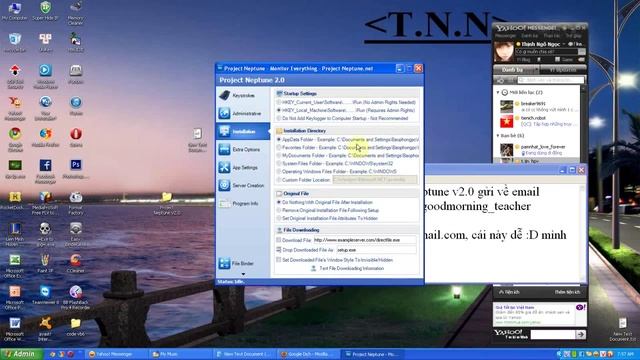The height and width of the screenshot is (360, 640).
Task: Go to Server Creation section
Action: point(243,185)
